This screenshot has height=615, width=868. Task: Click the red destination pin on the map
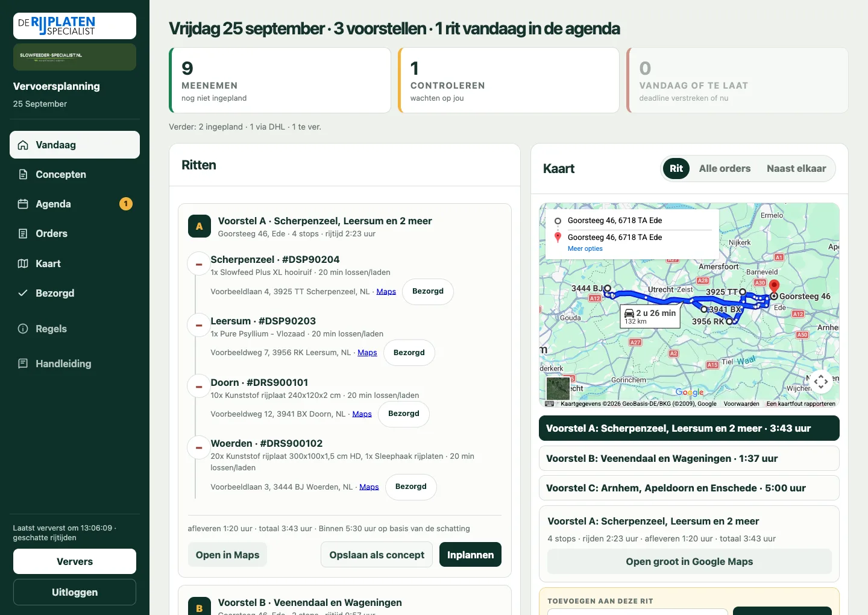pyautogui.click(x=775, y=286)
